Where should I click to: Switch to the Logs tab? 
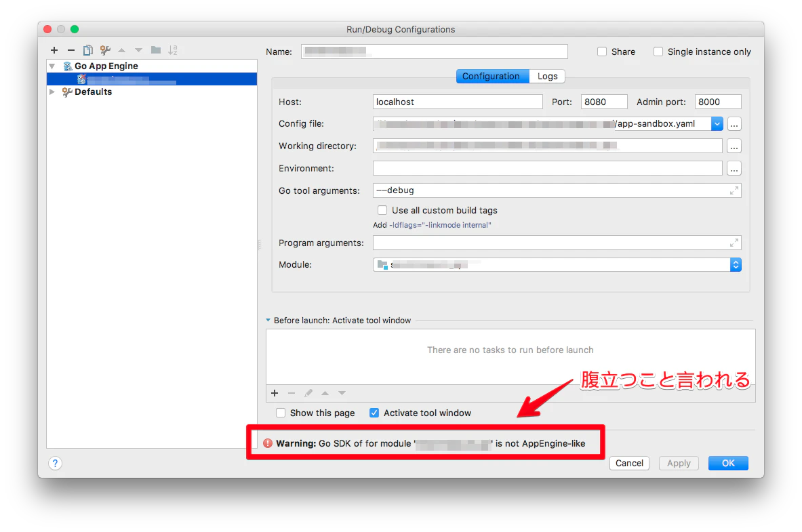click(547, 76)
